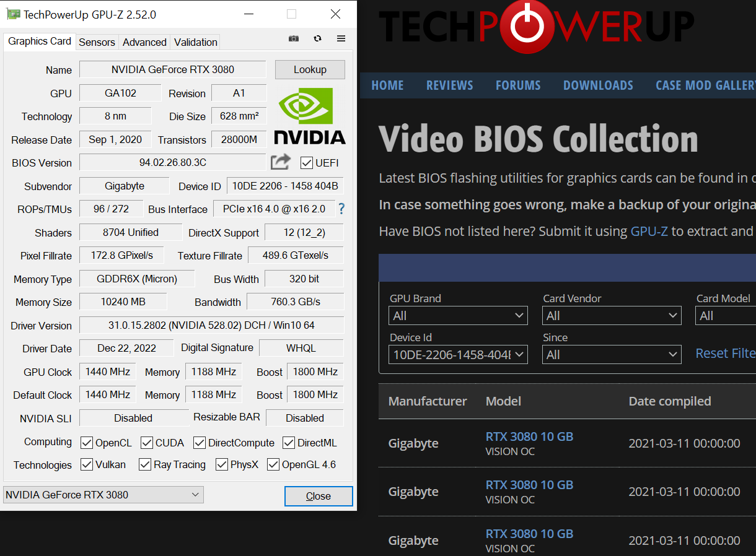756x556 pixels.
Task: Click the BIOS Version field 94.02.26.80.3C
Action: (173, 162)
